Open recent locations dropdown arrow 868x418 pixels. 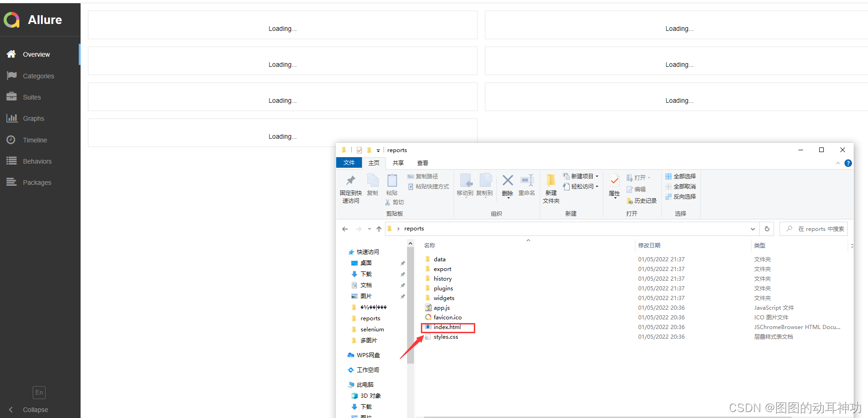click(369, 229)
